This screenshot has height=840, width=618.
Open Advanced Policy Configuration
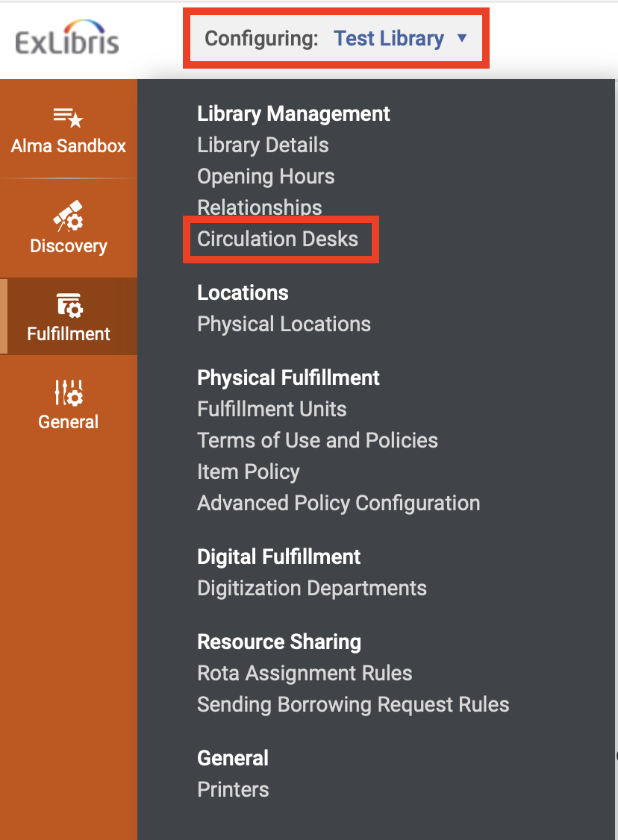pos(338,503)
